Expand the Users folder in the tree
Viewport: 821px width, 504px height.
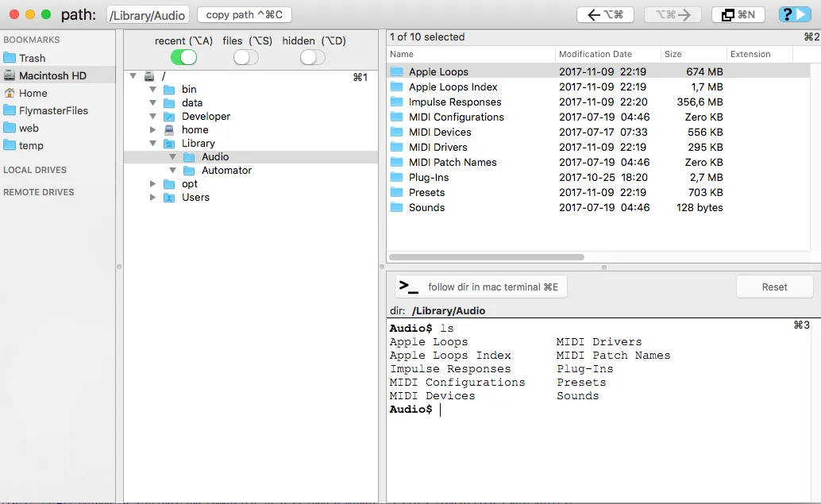[152, 197]
